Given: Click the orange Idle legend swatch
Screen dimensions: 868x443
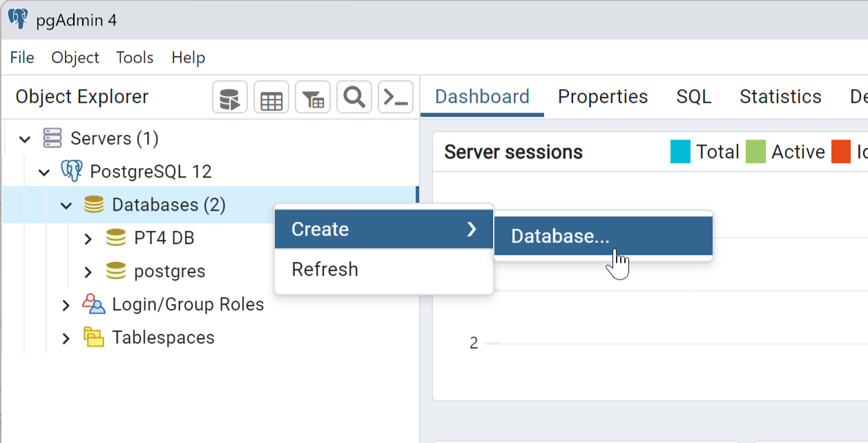Looking at the screenshot, I should [x=840, y=151].
